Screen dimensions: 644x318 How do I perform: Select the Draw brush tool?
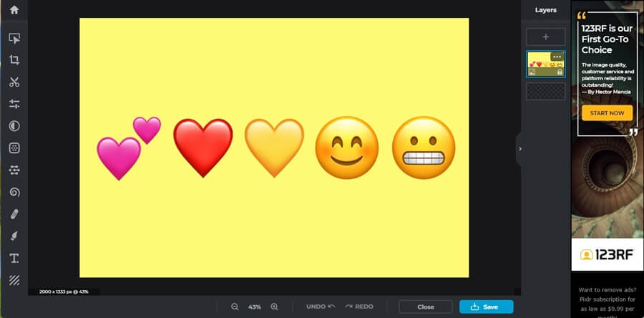[x=14, y=236]
